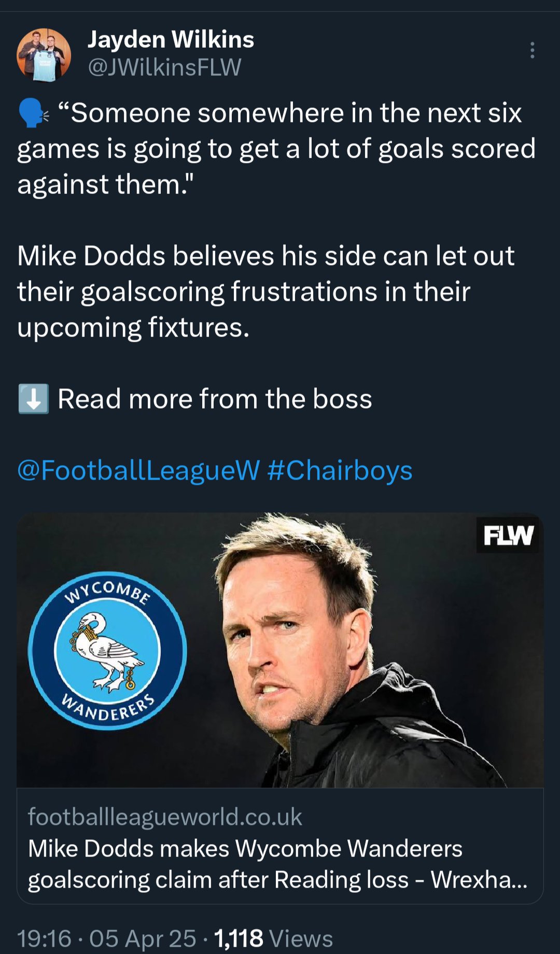Tap the FLW logo badge on image
The width and height of the screenshot is (560, 954).
click(x=508, y=535)
